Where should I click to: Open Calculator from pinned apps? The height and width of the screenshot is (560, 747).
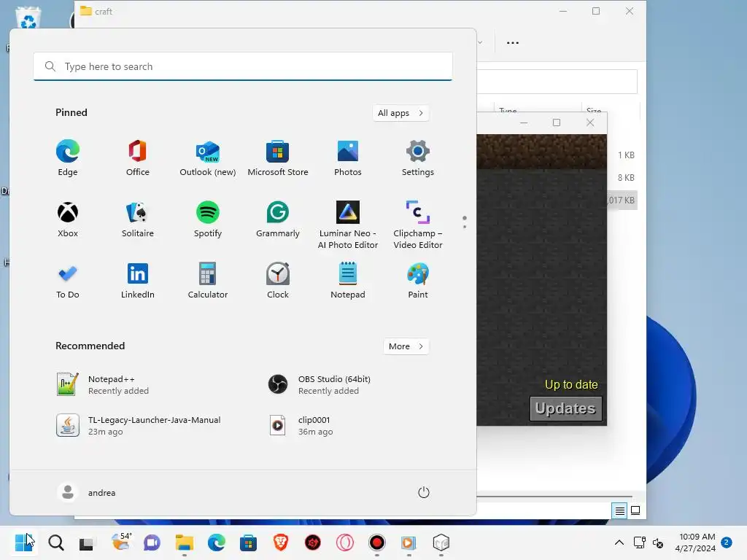208,281
